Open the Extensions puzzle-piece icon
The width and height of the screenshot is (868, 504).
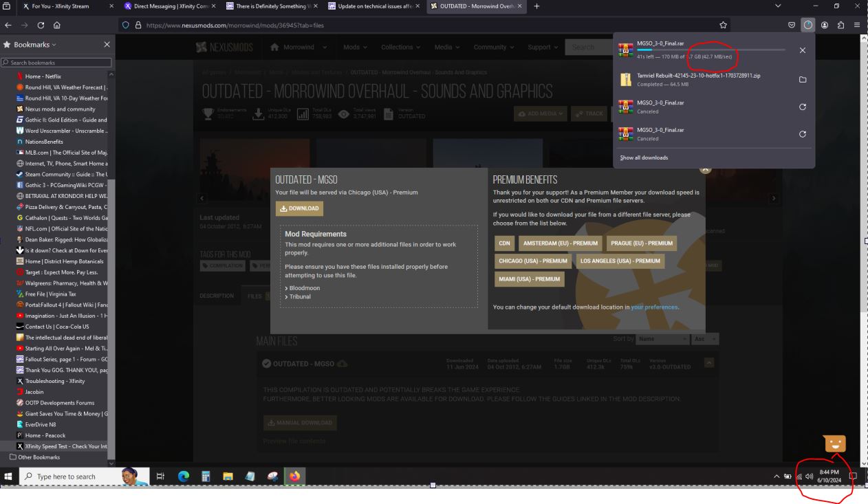point(840,25)
